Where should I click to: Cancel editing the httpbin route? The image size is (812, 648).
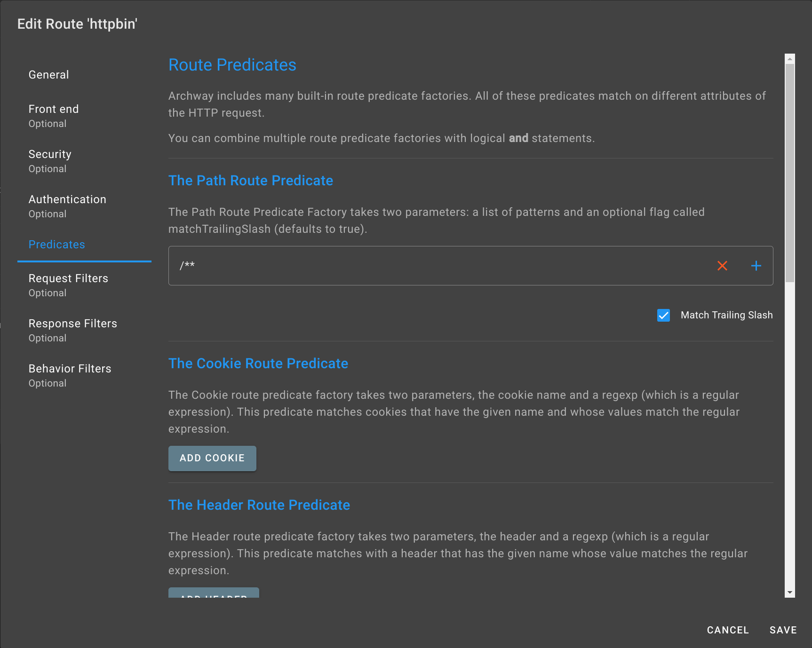[x=728, y=630]
